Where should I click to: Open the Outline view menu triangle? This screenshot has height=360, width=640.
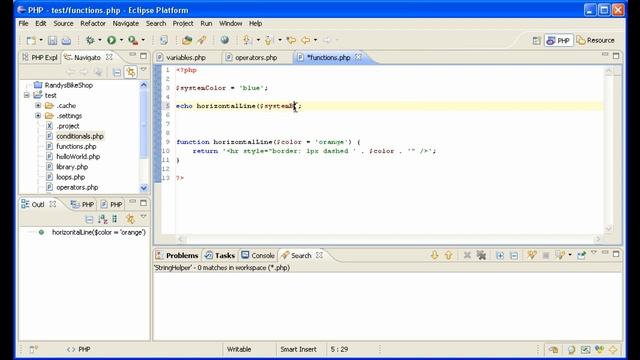(143, 217)
